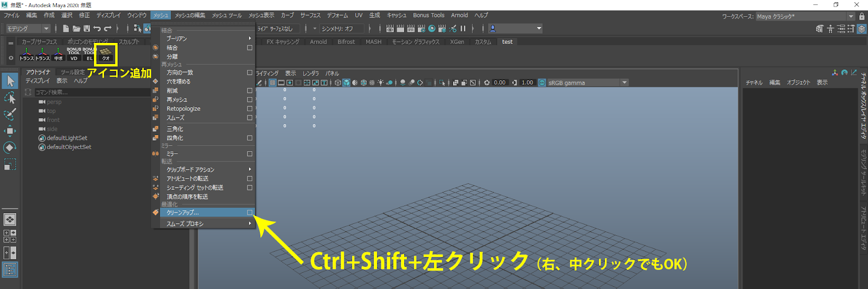The width and height of the screenshot is (868, 289).
Task: Open the Workspace Maya Classic dropdown
Action: pos(806,16)
